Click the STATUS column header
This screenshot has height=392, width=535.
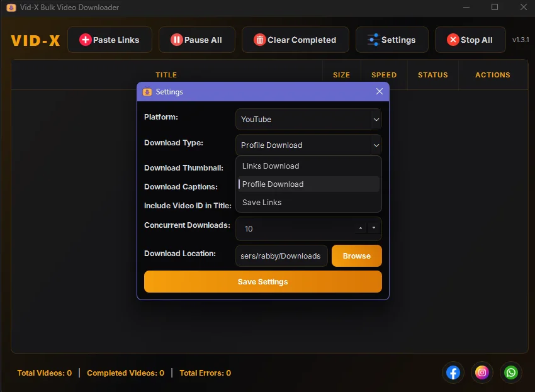click(x=433, y=75)
